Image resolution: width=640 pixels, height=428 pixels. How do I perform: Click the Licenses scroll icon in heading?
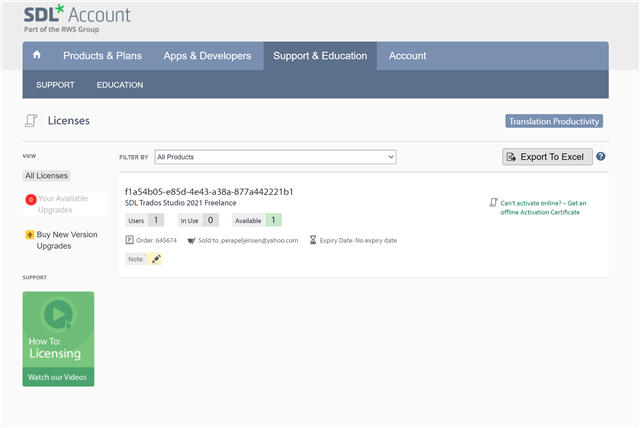[31, 121]
